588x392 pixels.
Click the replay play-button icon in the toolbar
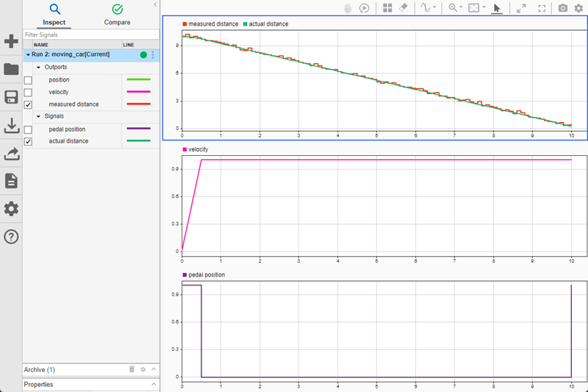(x=365, y=8)
